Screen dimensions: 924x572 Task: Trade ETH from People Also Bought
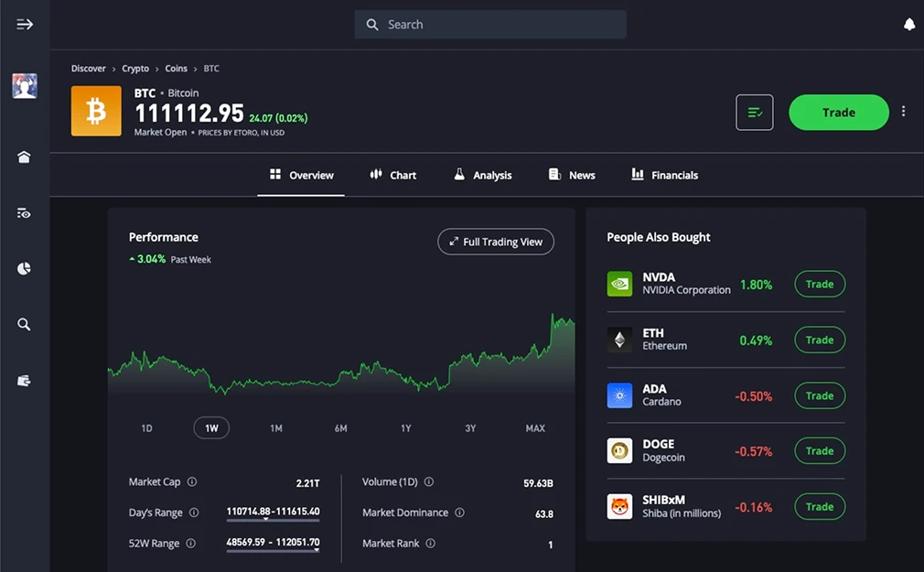click(820, 340)
